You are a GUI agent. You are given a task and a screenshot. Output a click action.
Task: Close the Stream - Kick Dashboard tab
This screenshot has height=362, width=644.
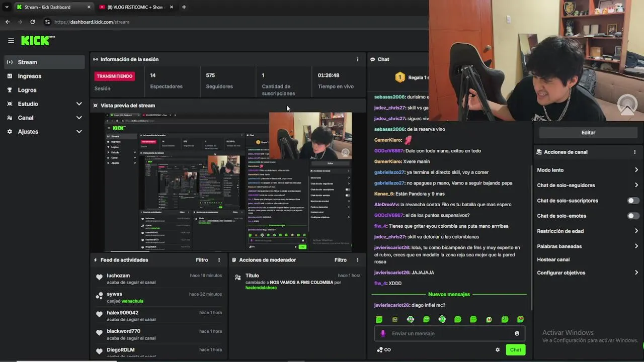pos(89,7)
